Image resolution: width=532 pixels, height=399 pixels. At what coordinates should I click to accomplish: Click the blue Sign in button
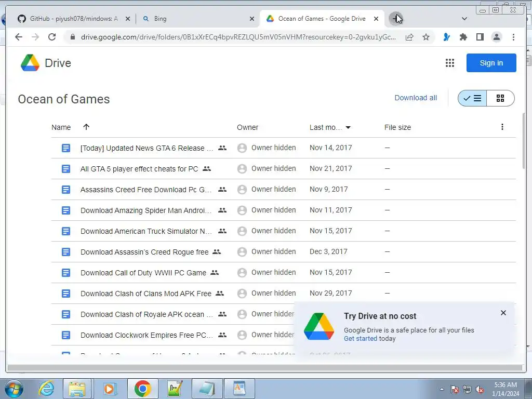coord(491,63)
